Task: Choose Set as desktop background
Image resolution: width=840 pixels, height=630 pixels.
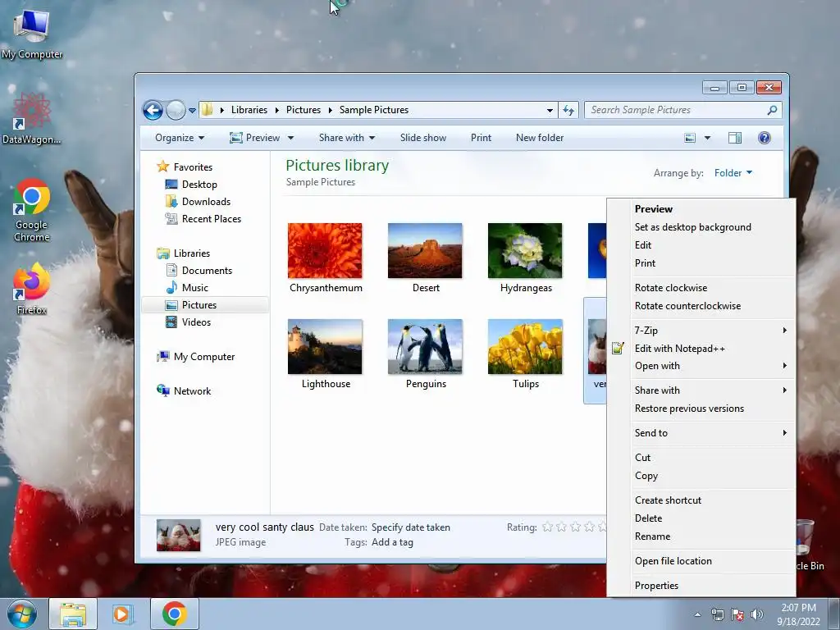Action: pyautogui.click(x=701, y=227)
